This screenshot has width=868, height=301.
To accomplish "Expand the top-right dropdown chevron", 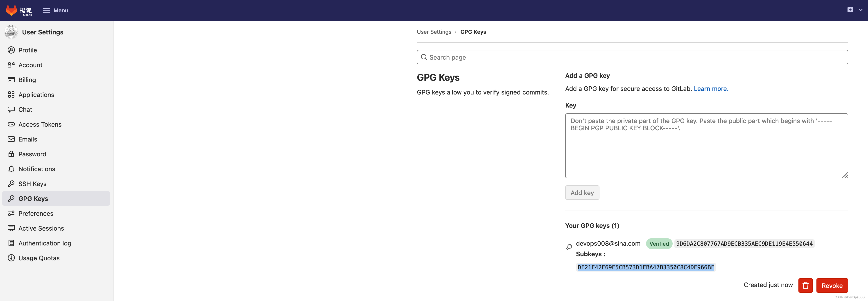I will [861, 10].
